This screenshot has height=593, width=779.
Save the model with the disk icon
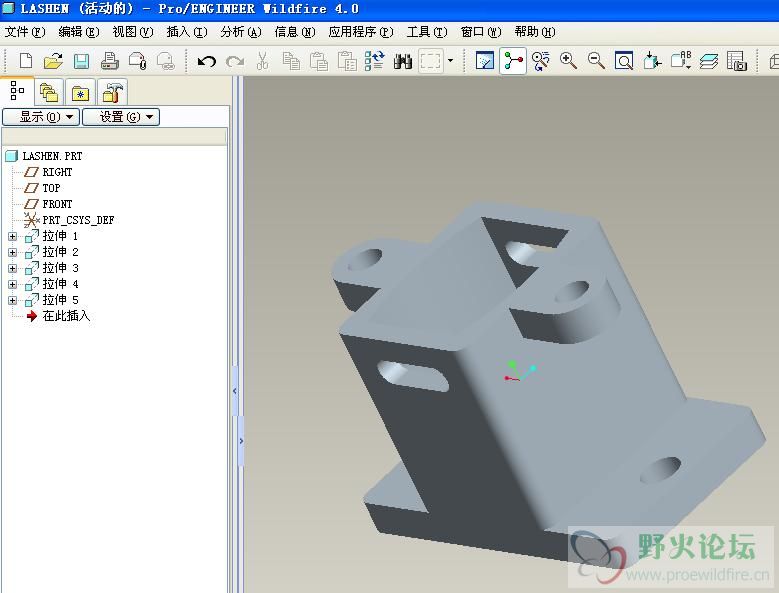click(81, 61)
